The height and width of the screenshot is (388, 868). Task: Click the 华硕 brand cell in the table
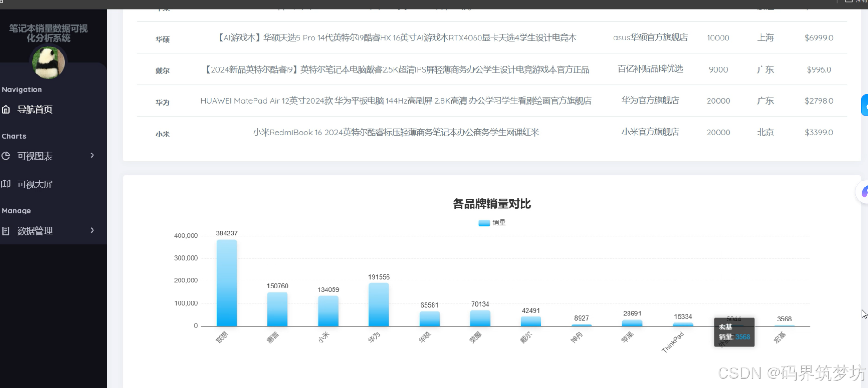[162, 39]
